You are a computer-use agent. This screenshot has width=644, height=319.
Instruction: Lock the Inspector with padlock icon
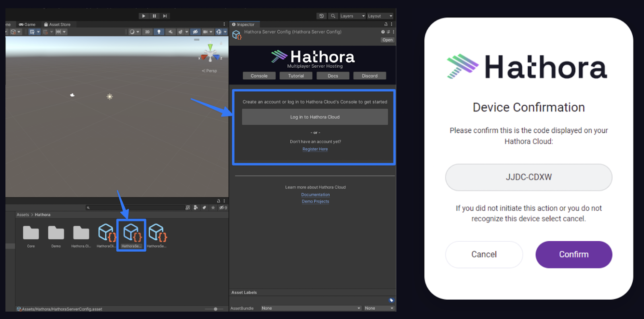tap(386, 25)
